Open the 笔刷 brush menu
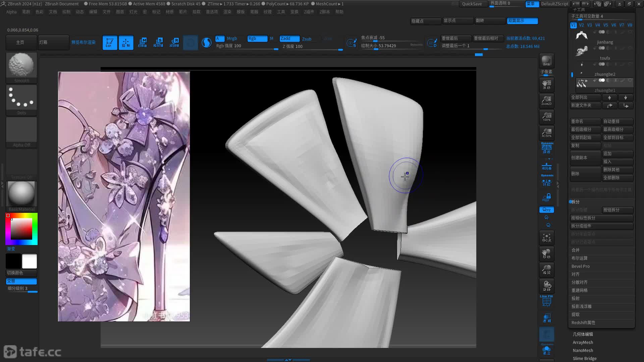 tap(26, 12)
